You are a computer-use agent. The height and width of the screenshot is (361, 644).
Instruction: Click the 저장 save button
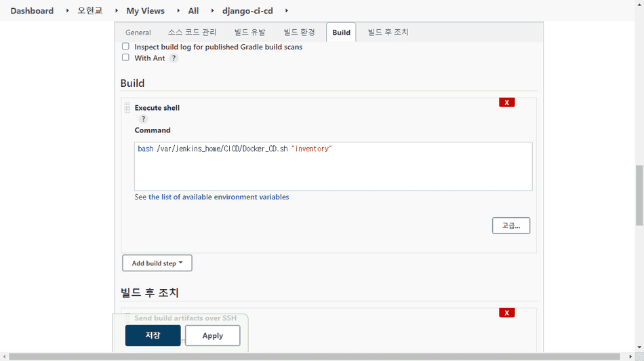153,335
